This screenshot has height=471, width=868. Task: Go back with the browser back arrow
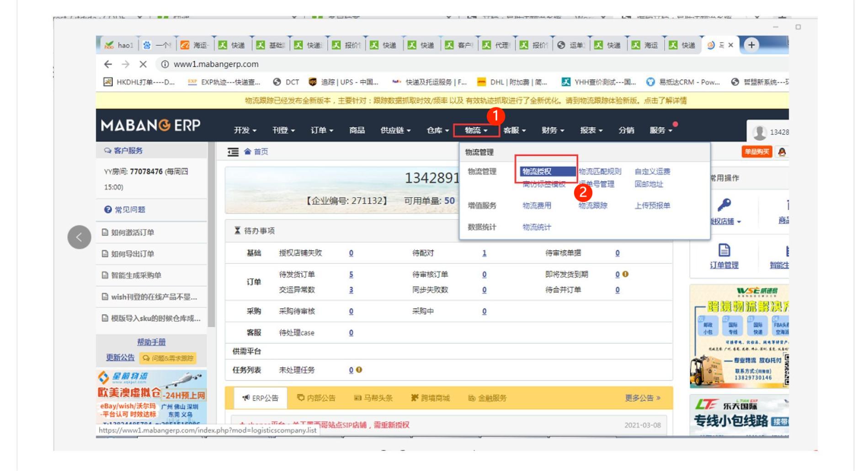point(108,64)
